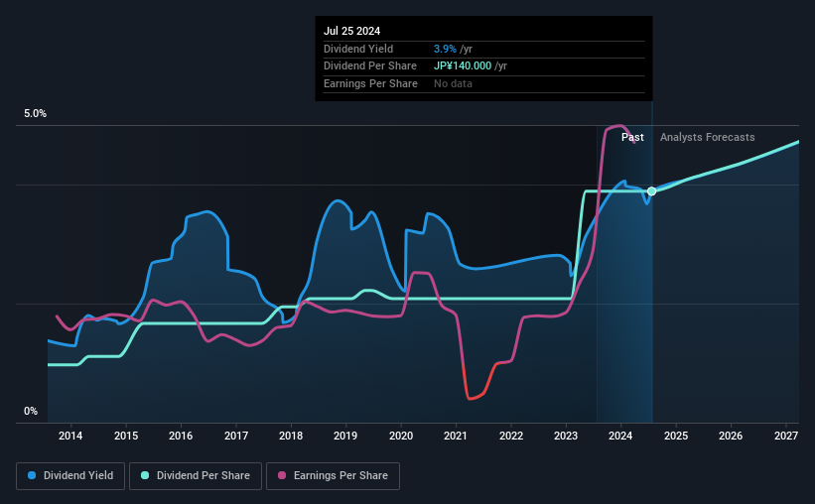Click the 'Past' label on chart
The image size is (815, 504).
tap(632, 137)
